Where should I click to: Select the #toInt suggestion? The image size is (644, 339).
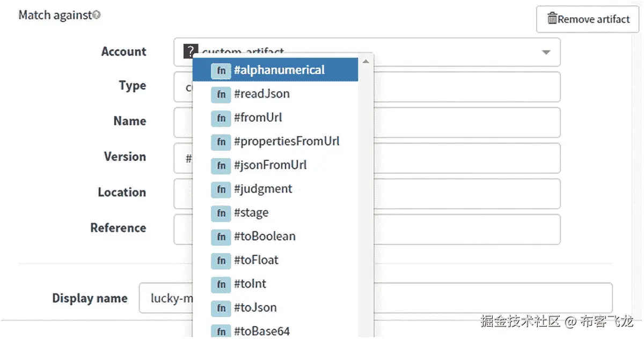[250, 284]
